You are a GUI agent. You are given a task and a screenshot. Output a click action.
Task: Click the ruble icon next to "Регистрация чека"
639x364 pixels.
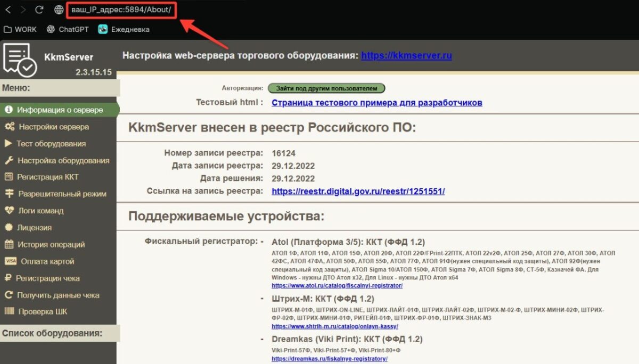click(10, 278)
